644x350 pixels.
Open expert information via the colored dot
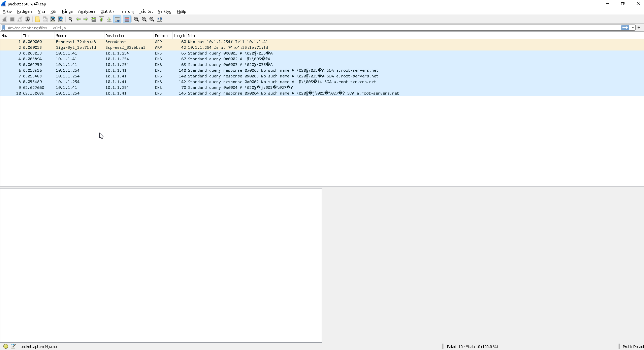(5, 346)
